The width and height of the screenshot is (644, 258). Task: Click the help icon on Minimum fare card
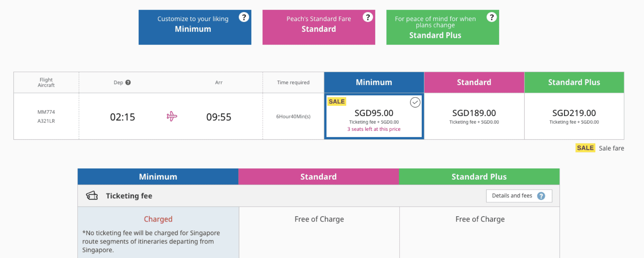[x=244, y=17]
